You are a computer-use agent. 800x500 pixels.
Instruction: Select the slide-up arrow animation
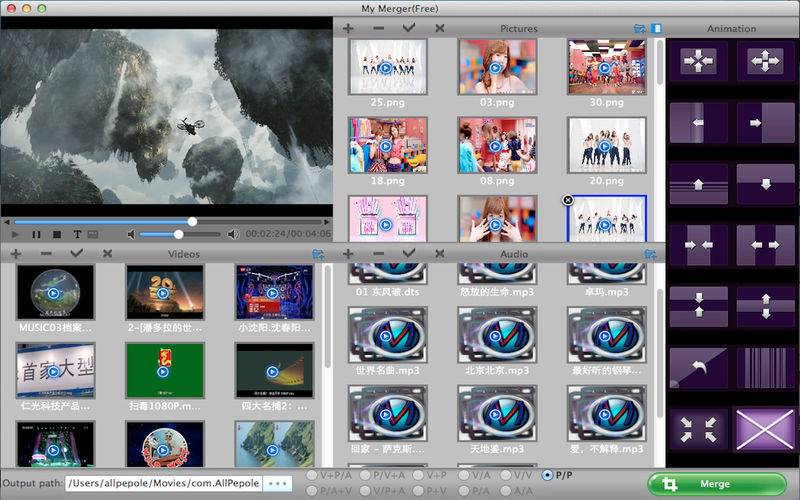pyautogui.click(x=698, y=184)
